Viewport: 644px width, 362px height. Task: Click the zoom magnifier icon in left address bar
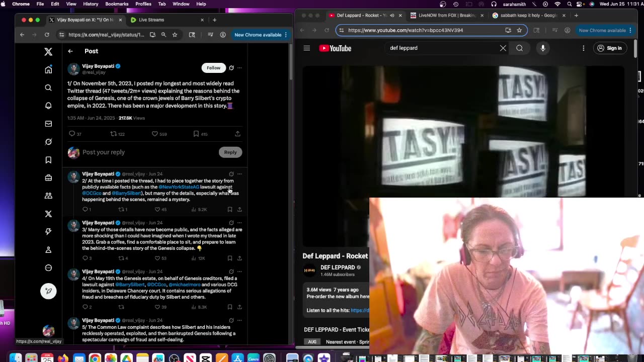point(164,35)
